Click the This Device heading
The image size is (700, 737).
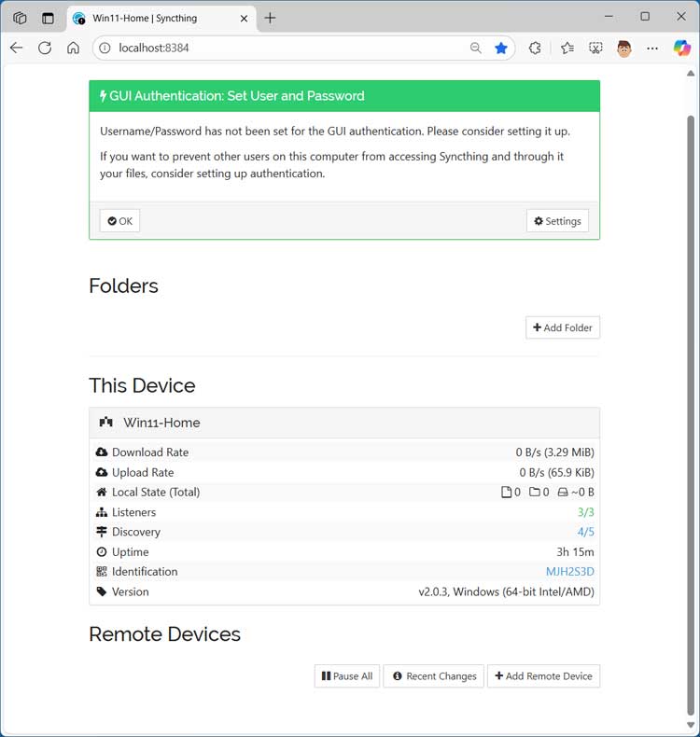pyautogui.click(x=142, y=385)
